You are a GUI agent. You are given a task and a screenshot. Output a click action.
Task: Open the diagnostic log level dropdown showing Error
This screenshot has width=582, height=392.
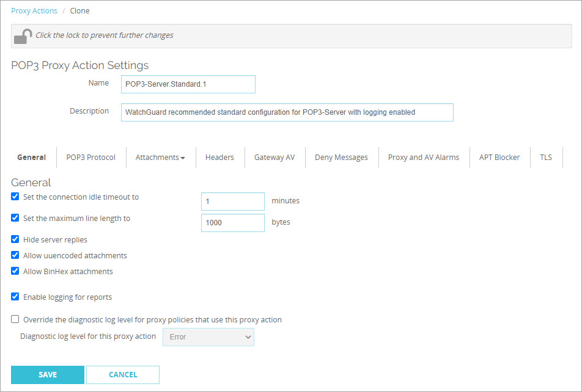208,336
